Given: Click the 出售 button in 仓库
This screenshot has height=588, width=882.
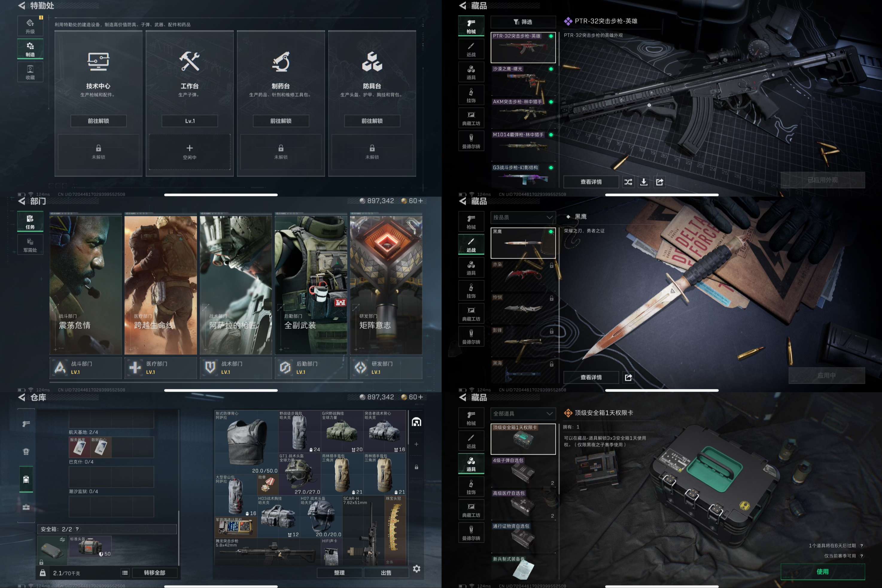Looking at the screenshot, I should pos(386,573).
